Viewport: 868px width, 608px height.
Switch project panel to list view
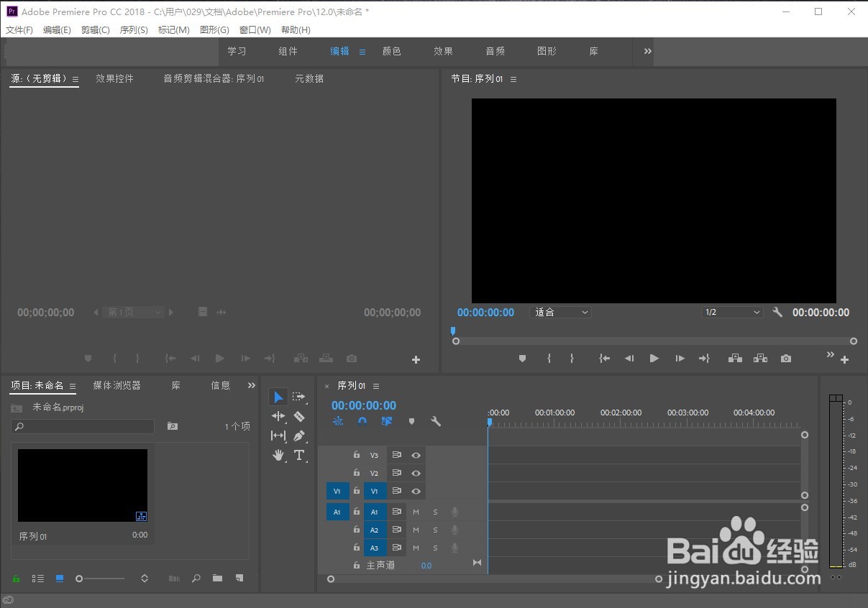[x=38, y=579]
